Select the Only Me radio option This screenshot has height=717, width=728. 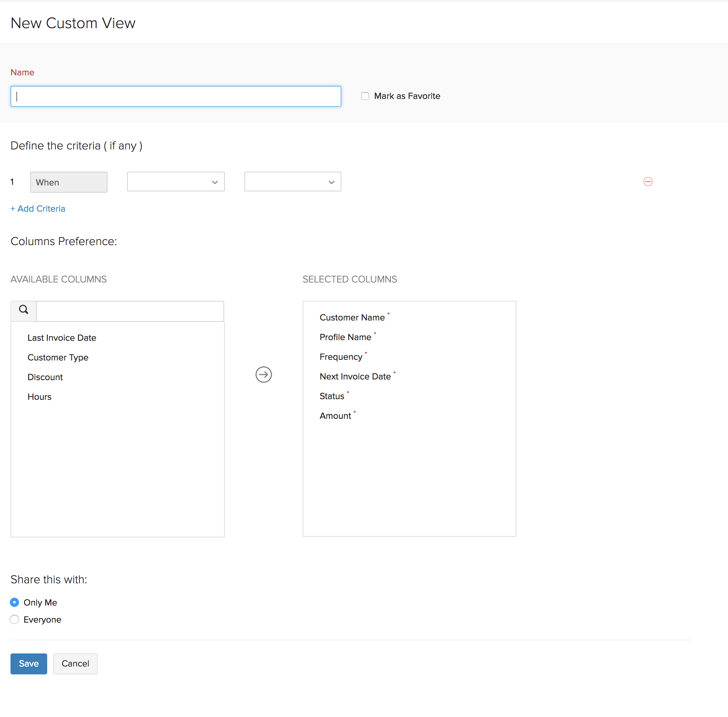pos(15,602)
